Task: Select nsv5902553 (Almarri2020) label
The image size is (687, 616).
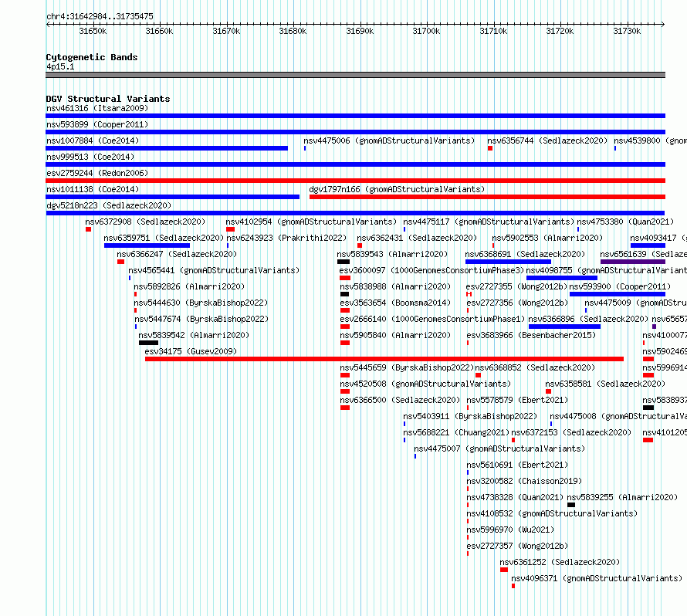Action: (x=547, y=238)
